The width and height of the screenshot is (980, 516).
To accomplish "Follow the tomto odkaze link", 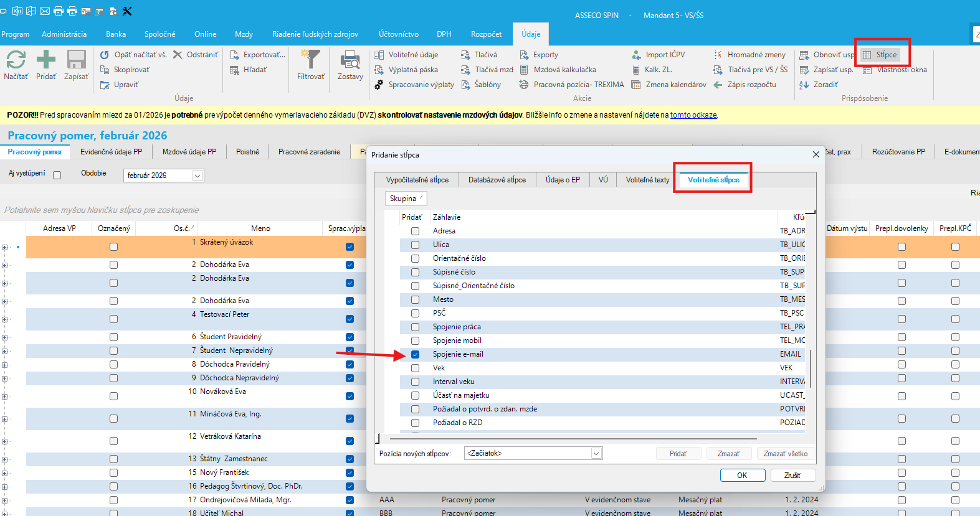I will 693,115.
